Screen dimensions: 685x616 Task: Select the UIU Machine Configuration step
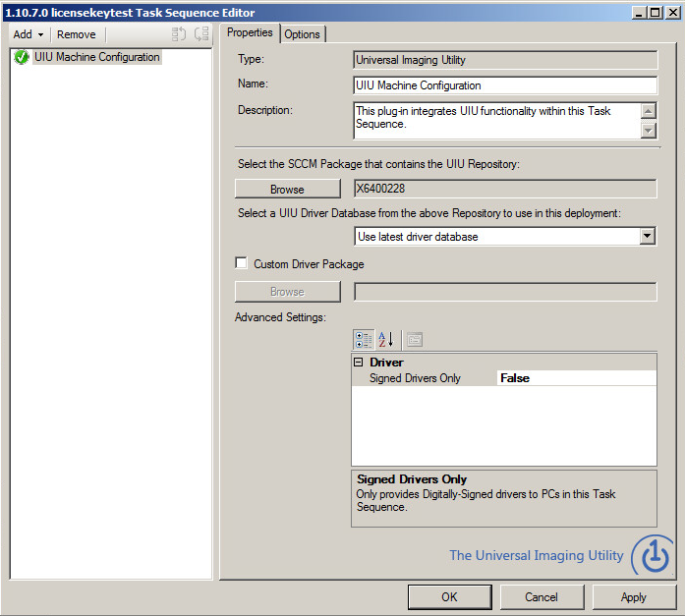tap(97, 57)
